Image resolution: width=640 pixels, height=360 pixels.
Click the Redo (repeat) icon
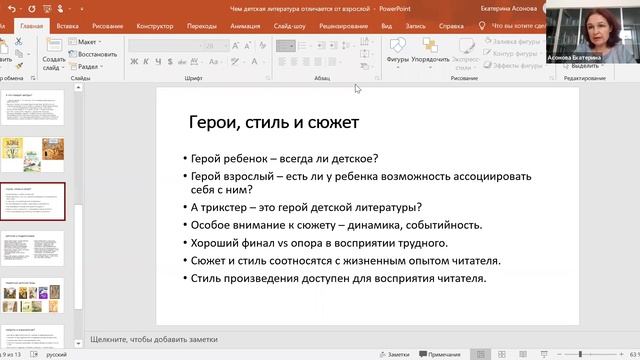coord(31,9)
